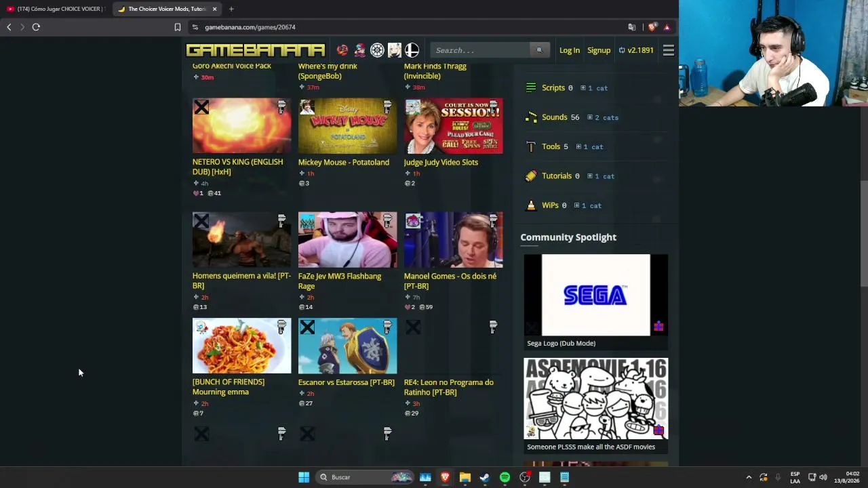Image resolution: width=868 pixels, height=488 pixels.
Task: Open a new browser tab
Action: tap(231, 9)
